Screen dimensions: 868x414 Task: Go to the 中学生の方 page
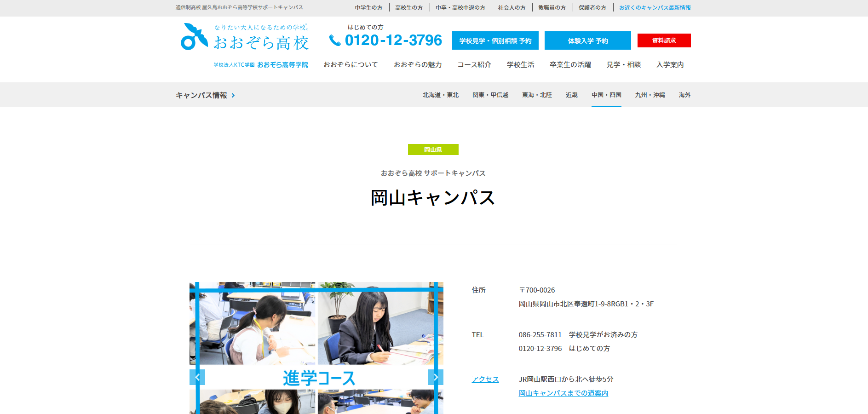[368, 8]
